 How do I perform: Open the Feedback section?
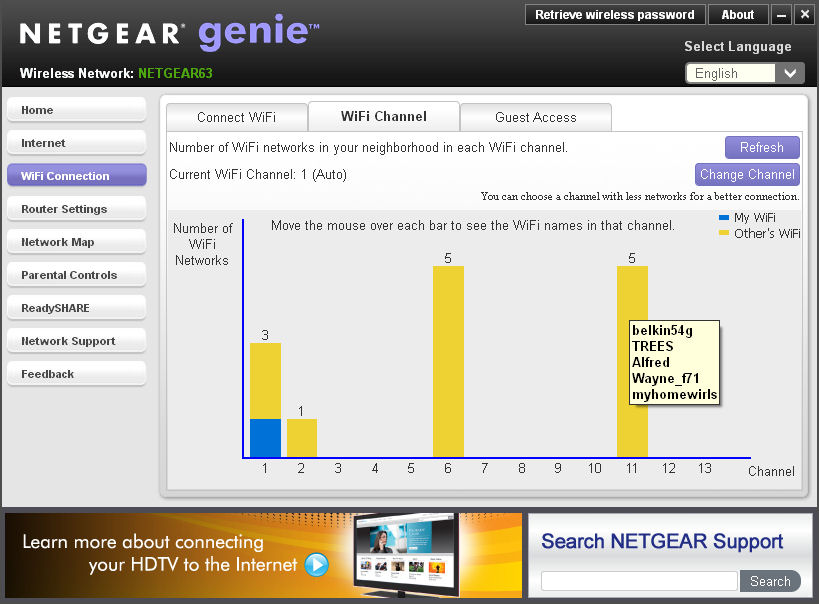tap(77, 374)
